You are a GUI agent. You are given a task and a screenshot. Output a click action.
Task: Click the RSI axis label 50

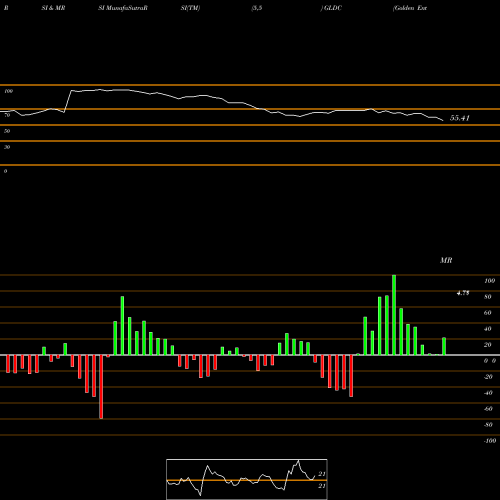click(7, 131)
